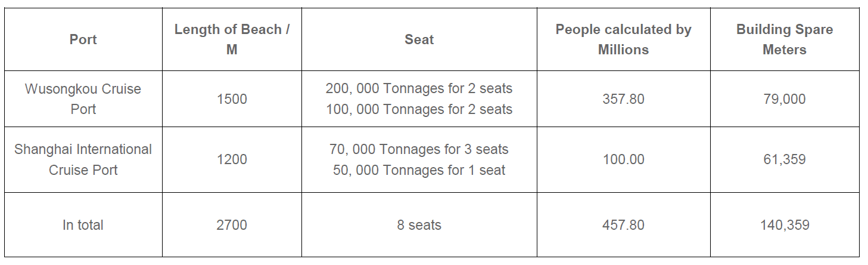Select the Shanghai International Cruise Port cell
This screenshot has width=868, height=265.
click(83, 159)
